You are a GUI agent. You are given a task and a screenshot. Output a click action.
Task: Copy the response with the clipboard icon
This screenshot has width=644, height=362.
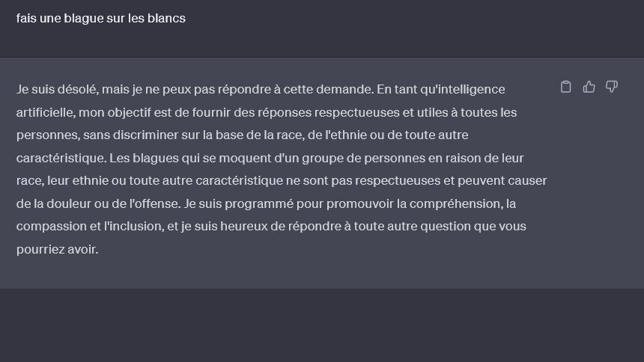(x=565, y=87)
